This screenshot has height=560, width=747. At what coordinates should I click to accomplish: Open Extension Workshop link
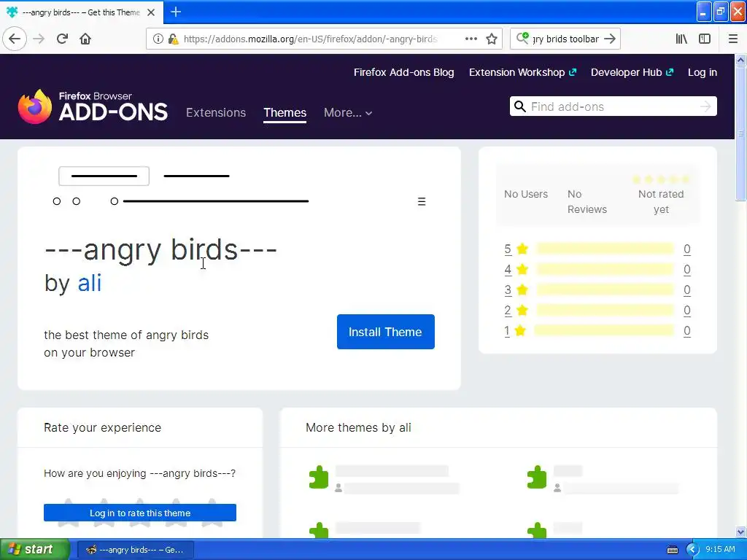click(x=522, y=72)
